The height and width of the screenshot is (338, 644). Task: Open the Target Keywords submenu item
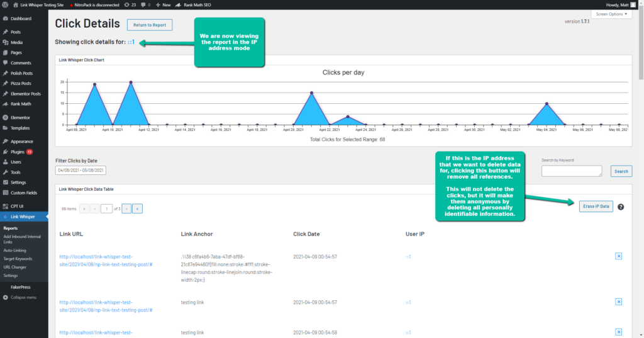(18, 259)
